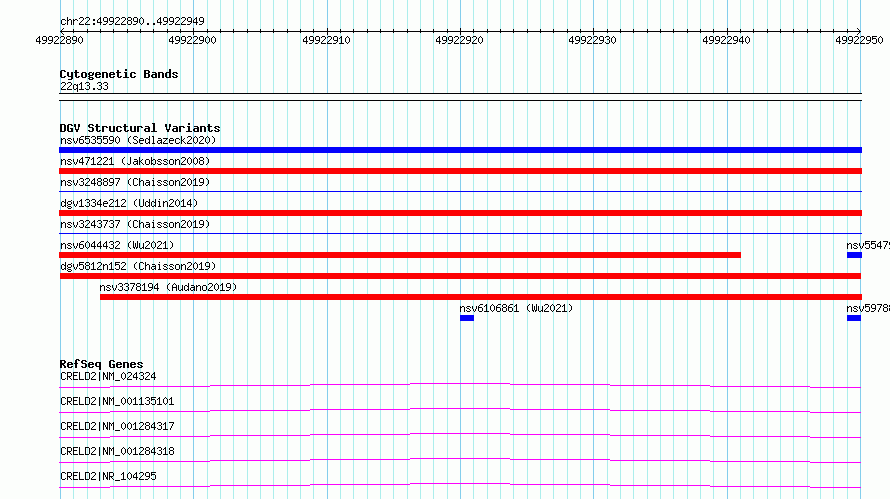890x499 pixels.
Task: Open variant nsv6106861 (Wu2021) label
Action: (x=517, y=308)
